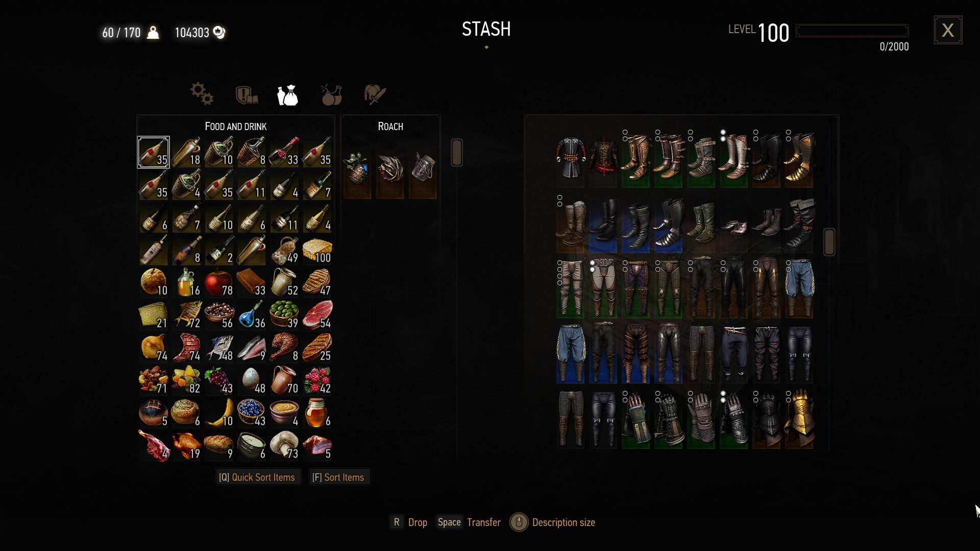The width and height of the screenshot is (980, 551).
Task: Click Quick Sort Items button
Action: point(257,478)
